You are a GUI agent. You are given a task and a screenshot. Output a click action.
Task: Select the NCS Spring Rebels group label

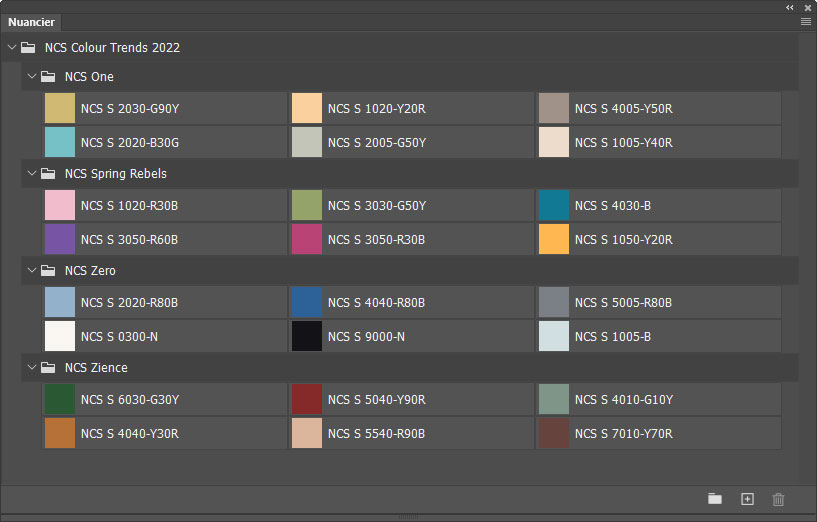(x=116, y=173)
